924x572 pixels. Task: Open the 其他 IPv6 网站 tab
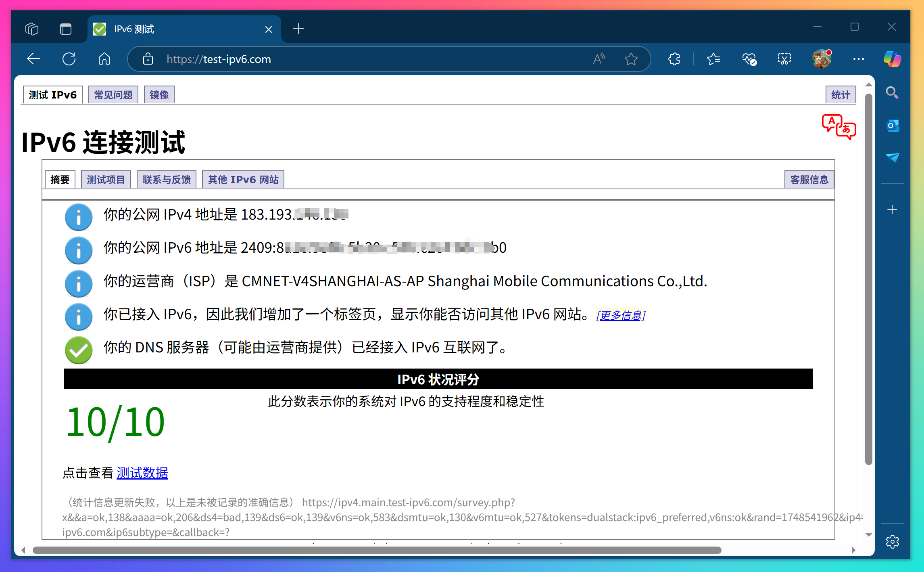[x=243, y=179]
